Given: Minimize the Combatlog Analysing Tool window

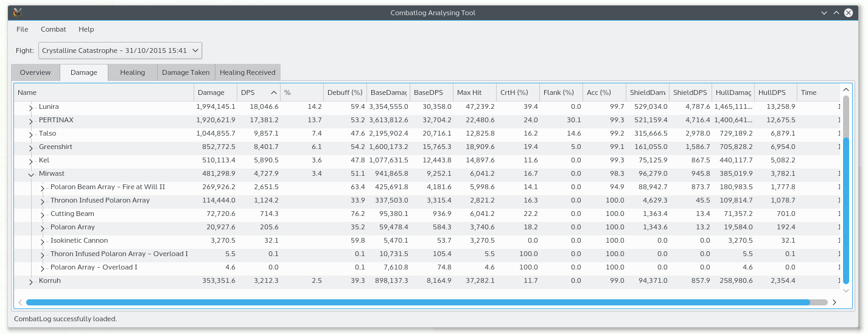Looking at the screenshot, I should pyautogui.click(x=824, y=13).
